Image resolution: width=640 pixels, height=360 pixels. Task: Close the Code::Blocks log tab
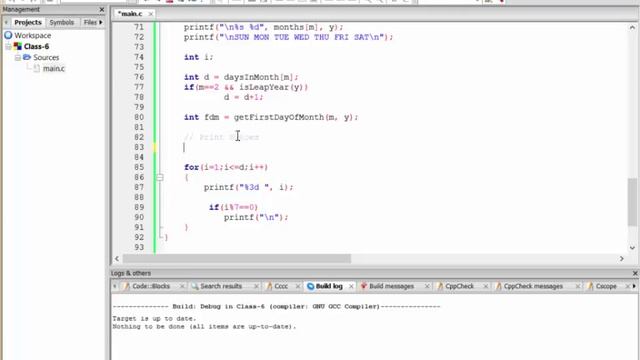coord(182,287)
